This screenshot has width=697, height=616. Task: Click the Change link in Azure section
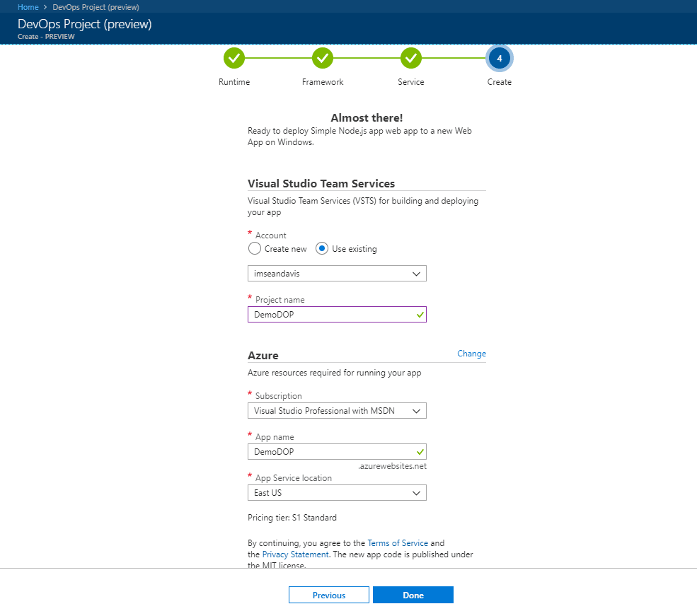tap(472, 354)
